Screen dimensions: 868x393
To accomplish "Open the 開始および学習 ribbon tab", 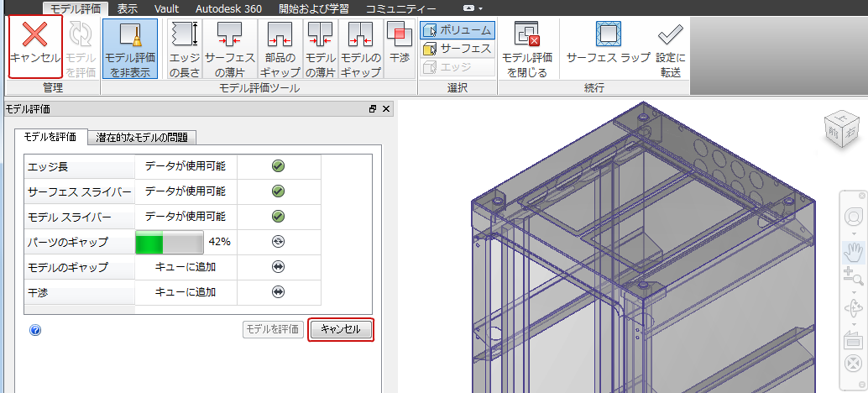I will (x=314, y=8).
